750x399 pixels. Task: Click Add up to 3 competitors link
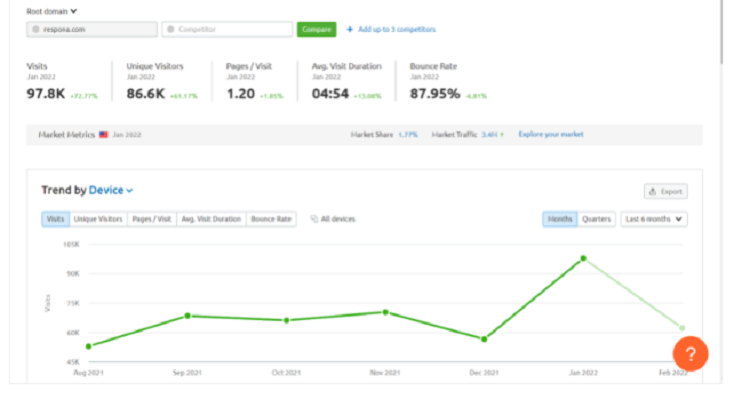(397, 29)
